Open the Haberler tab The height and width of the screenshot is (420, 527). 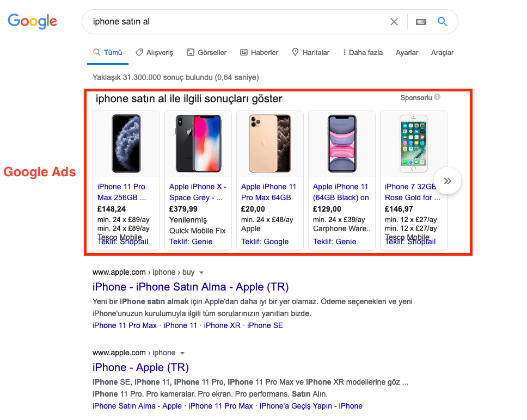tap(259, 53)
